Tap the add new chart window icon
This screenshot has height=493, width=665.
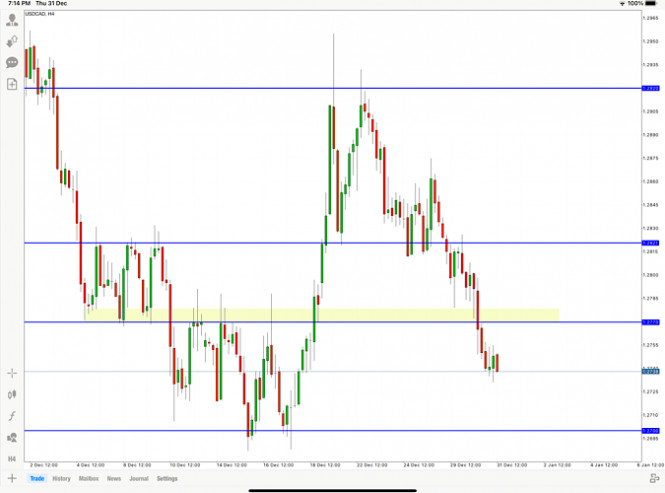12,84
